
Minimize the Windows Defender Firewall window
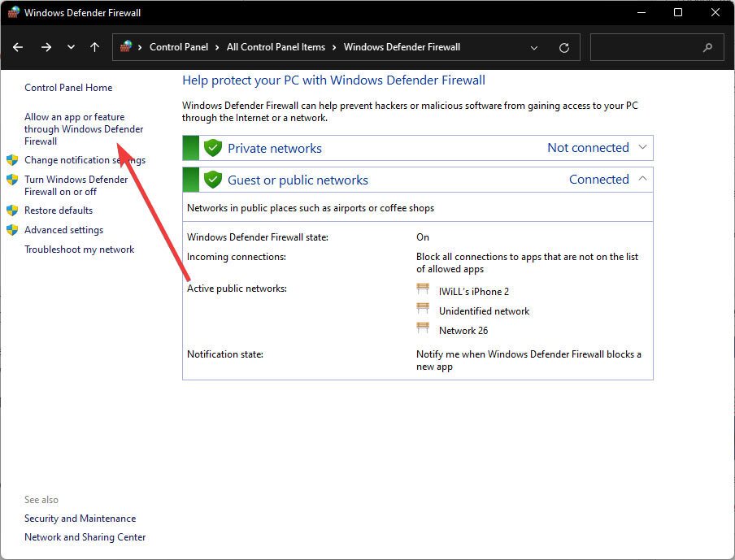641,13
